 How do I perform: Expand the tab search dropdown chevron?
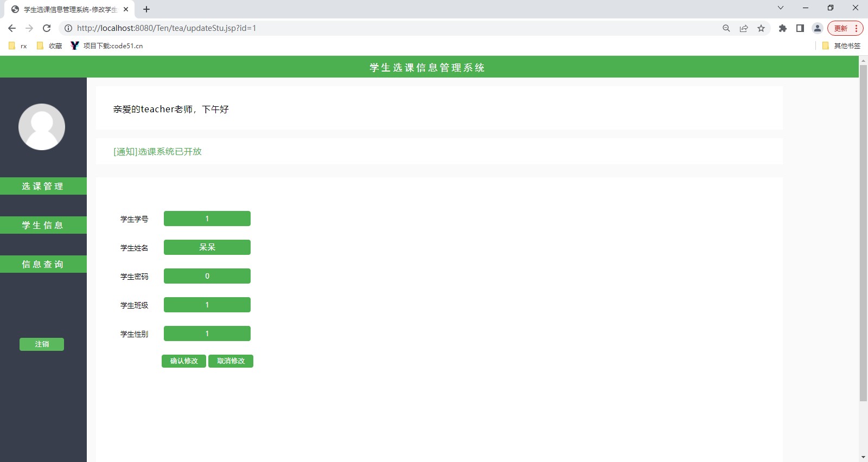pyautogui.click(x=781, y=8)
